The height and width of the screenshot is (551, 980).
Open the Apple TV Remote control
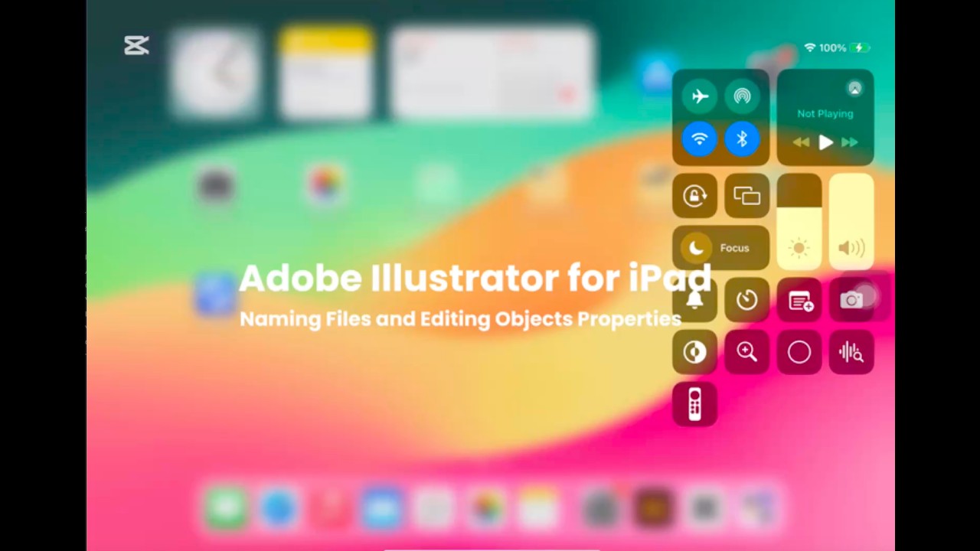(x=694, y=404)
